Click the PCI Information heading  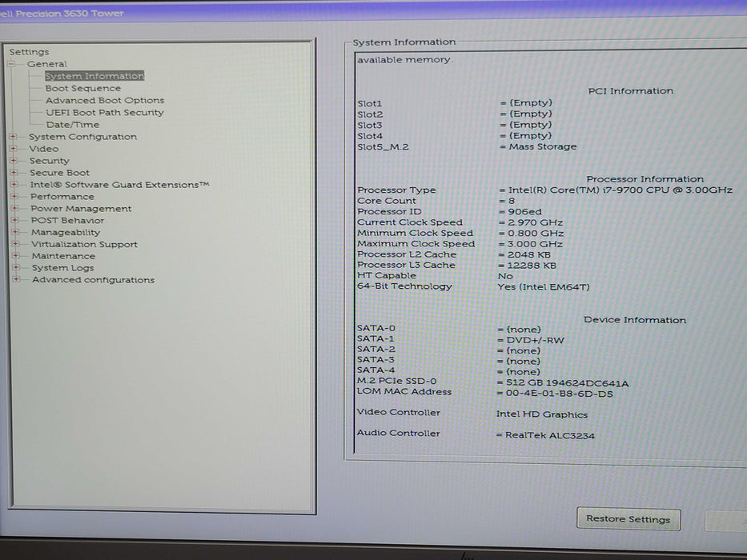631,91
